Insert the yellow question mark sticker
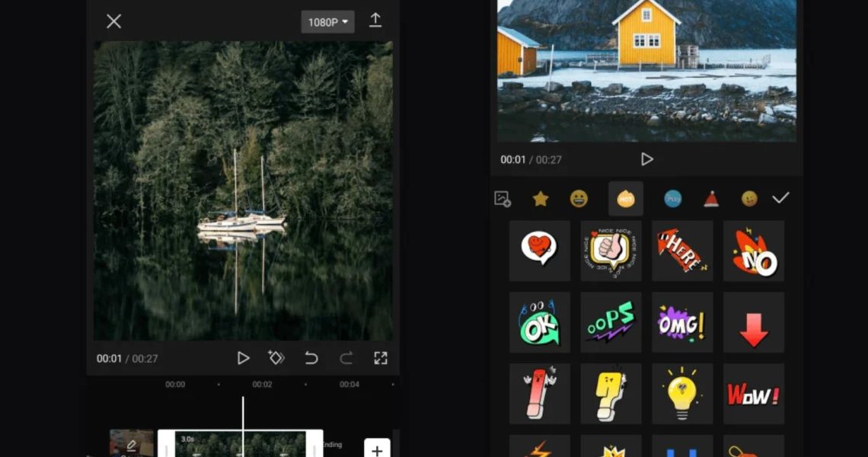This screenshot has height=457, width=868. 611,394
